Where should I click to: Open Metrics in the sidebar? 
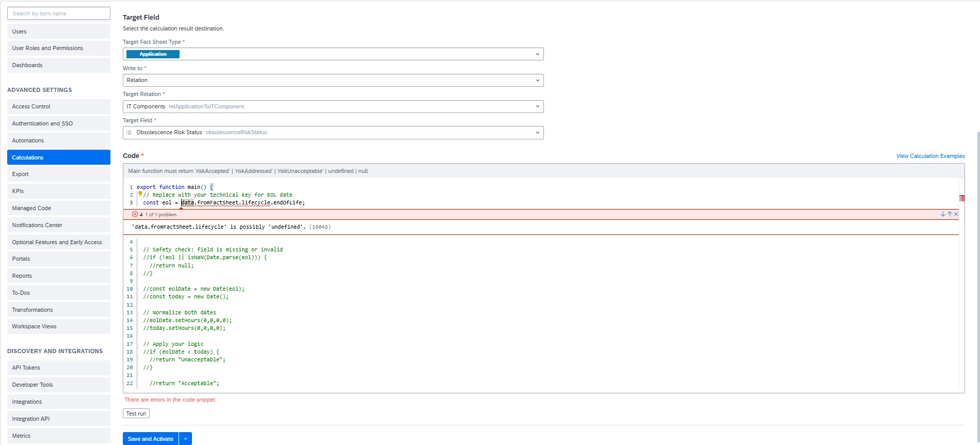coord(59,436)
